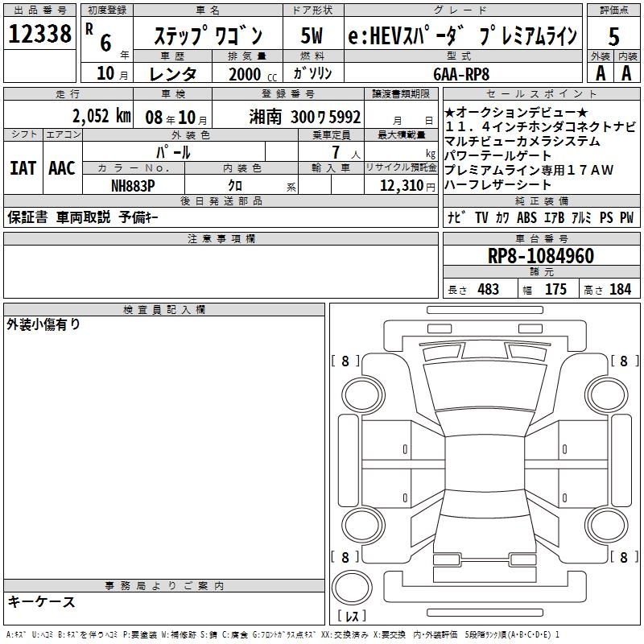Click the genuine equipment ABS entry

tap(526, 217)
